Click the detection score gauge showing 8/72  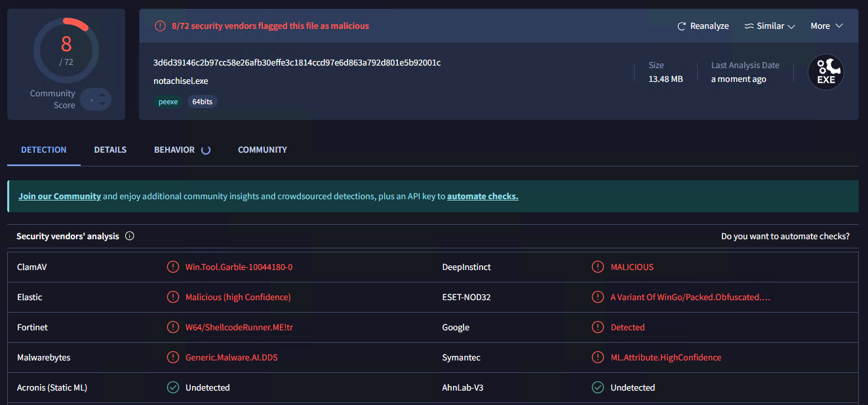point(66,50)
